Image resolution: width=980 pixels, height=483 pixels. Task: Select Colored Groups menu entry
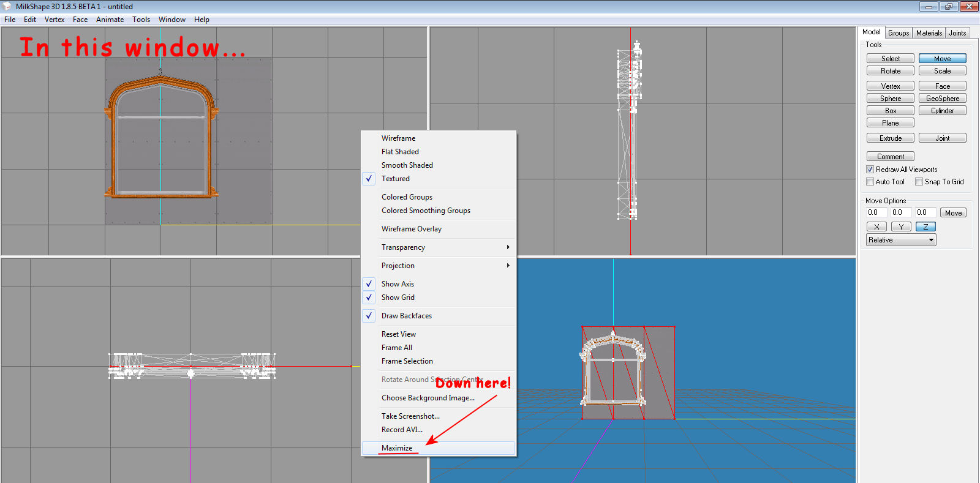439,197
